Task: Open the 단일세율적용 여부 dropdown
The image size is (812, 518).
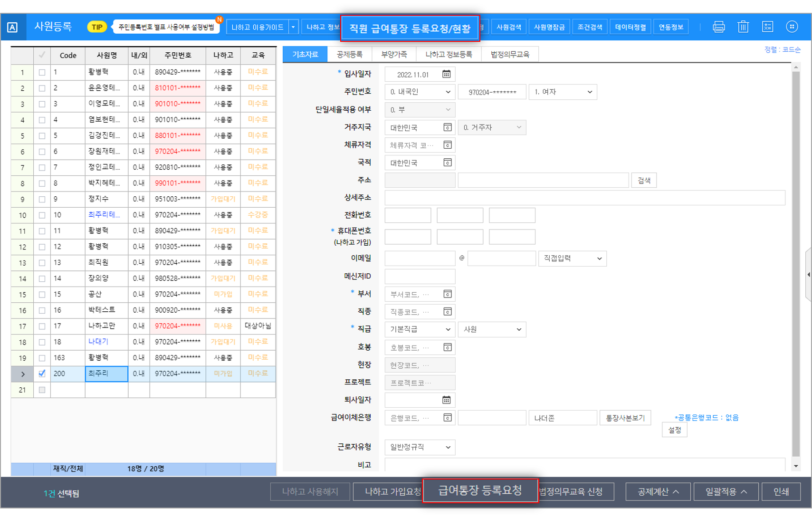Action: click(x=420, y=110)
